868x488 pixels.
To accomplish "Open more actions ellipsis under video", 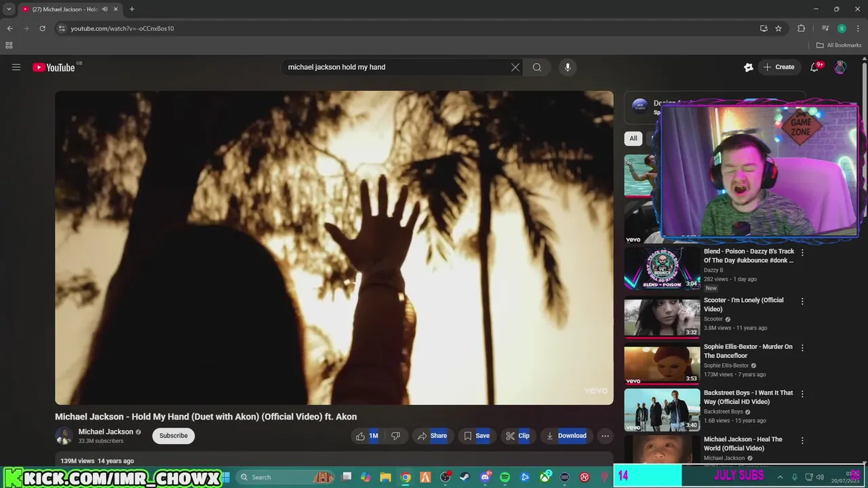I will pyautogui.click(x=606, y=436).
